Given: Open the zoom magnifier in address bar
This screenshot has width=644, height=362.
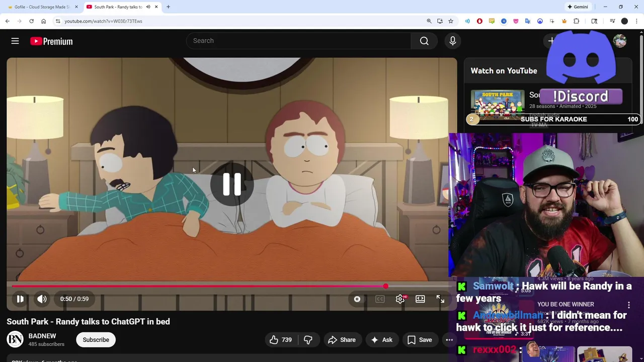Looking at the screenshot, I should tap(429, 21).
